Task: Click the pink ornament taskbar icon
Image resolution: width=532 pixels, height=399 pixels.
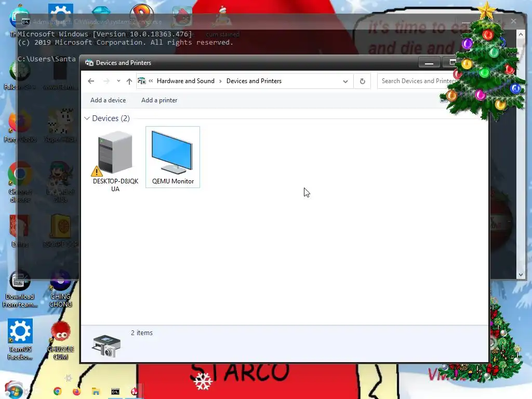Action: pos(135,391)
